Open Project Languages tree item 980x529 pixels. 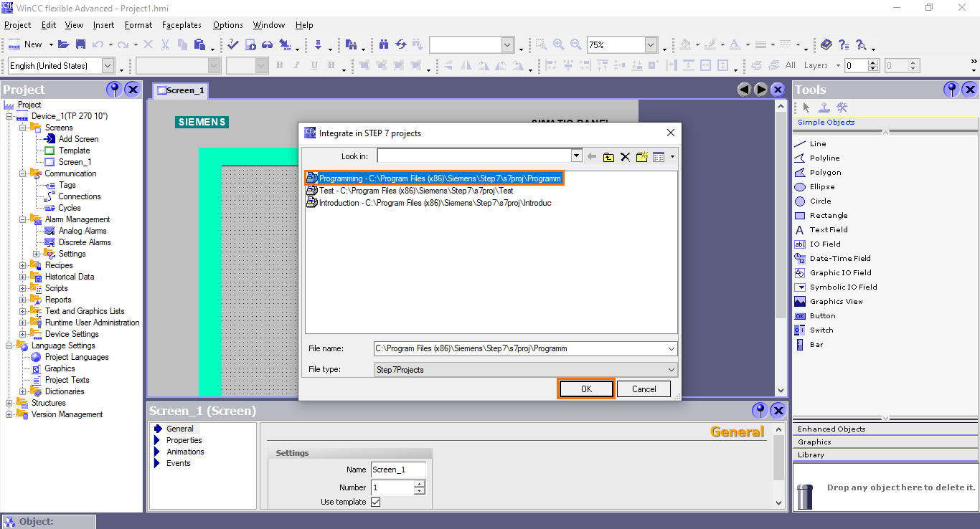pos(77,357)
